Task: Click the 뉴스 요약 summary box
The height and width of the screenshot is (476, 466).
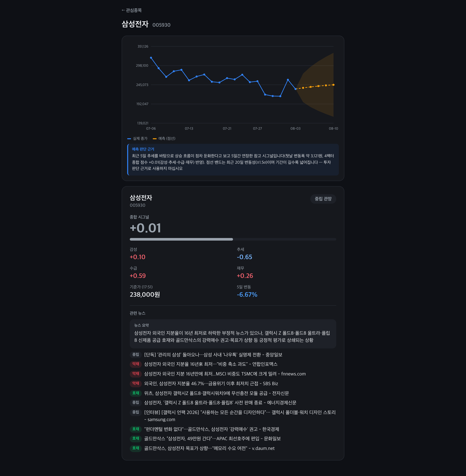Action: (x=233, y=334)
